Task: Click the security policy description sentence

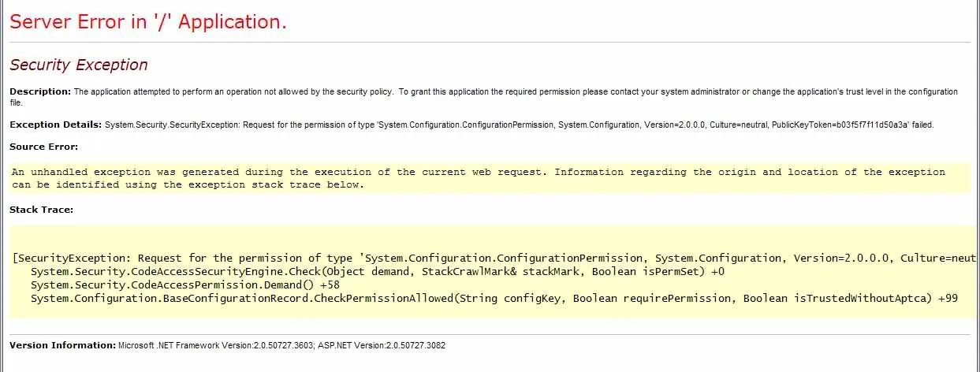Action: coord(233,92)
